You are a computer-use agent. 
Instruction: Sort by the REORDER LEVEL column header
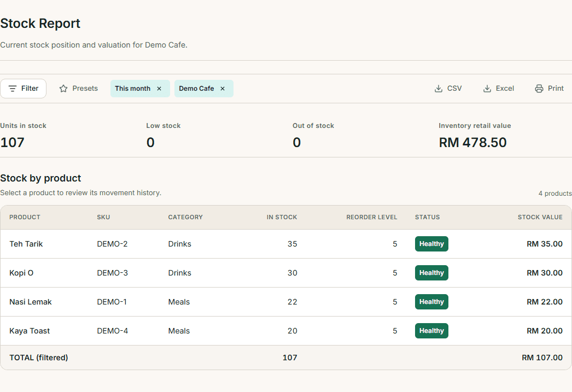(372, 218)
